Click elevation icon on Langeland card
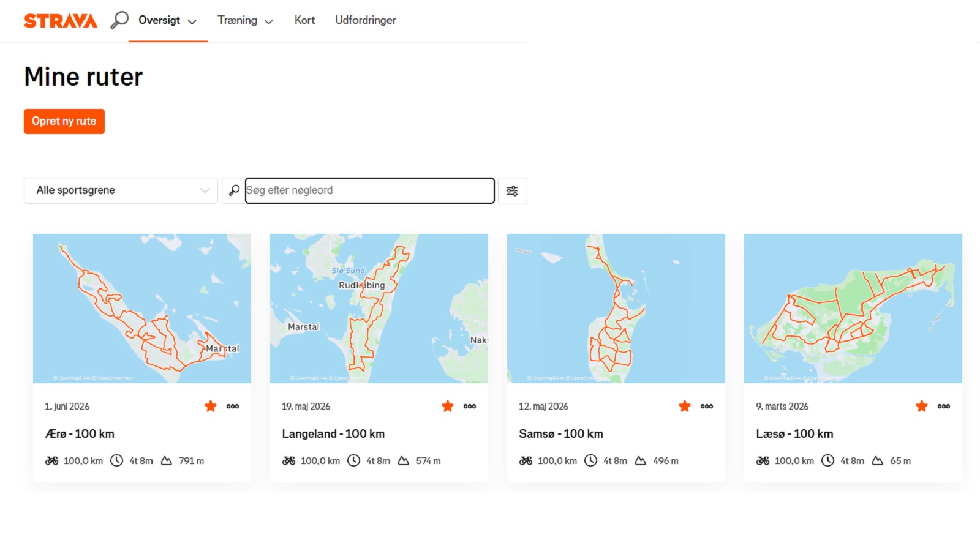 404,461
